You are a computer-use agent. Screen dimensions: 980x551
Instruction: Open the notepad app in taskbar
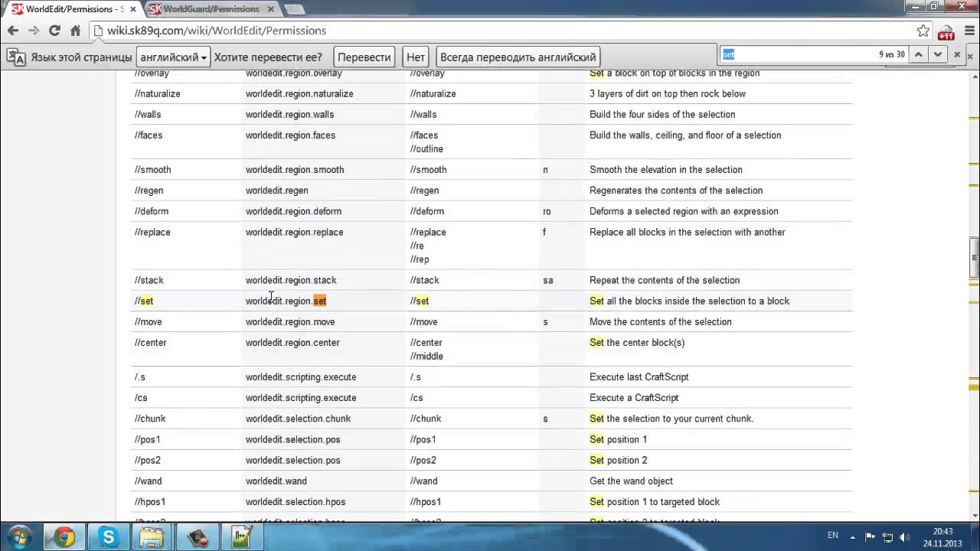pyautogui.click(x=241, y=537)
